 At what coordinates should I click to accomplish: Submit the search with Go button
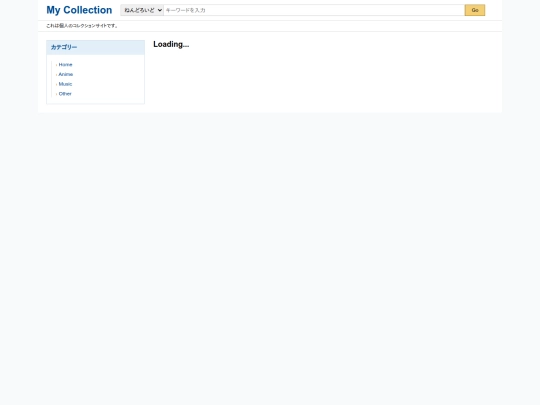tap(475, 10)
